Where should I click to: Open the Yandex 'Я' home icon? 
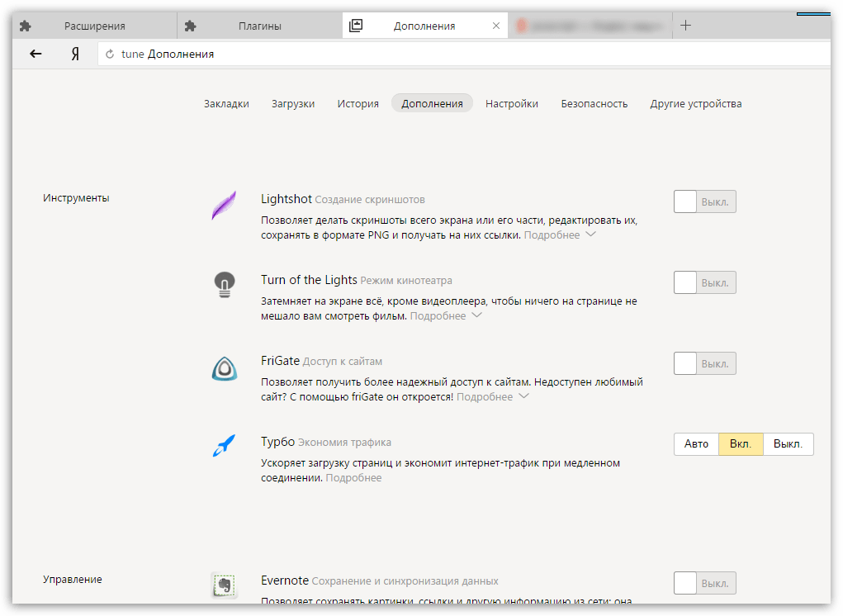75,54
